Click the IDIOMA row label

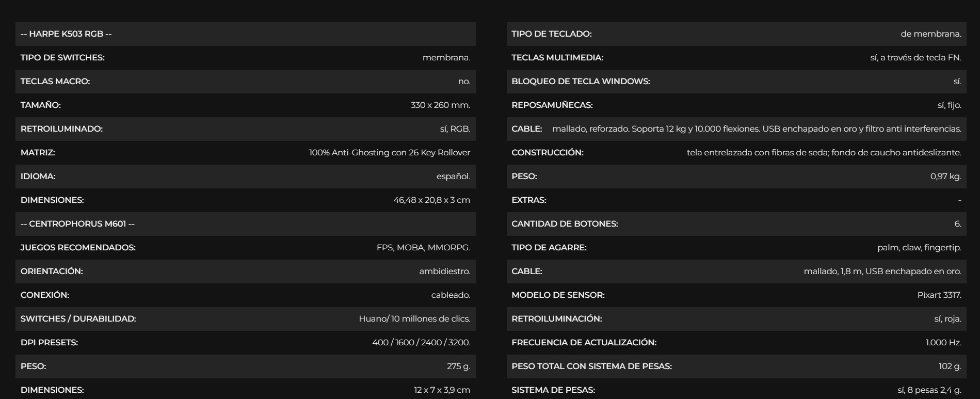coord(38,177)
